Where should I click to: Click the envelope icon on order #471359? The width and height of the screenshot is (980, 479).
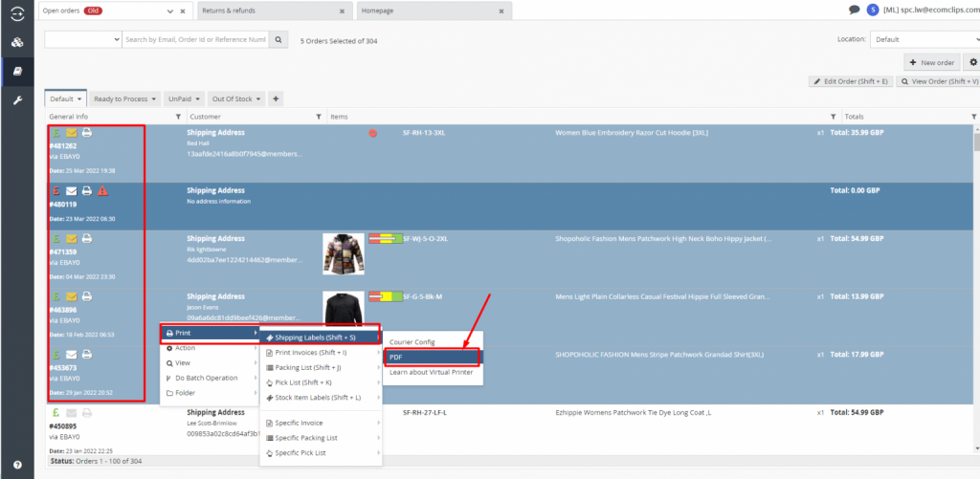click(72, 239)
